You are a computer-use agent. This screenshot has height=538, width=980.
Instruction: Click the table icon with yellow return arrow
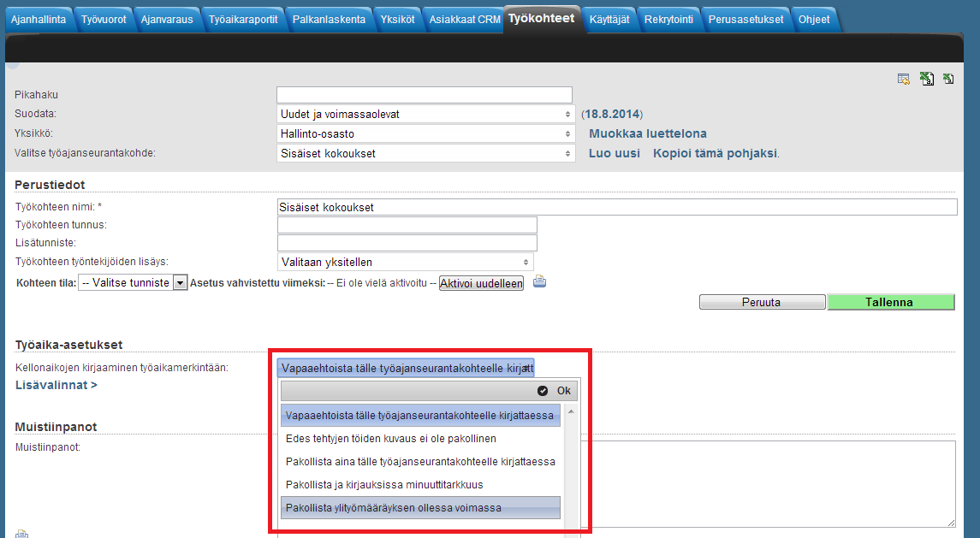coord(904,80)
